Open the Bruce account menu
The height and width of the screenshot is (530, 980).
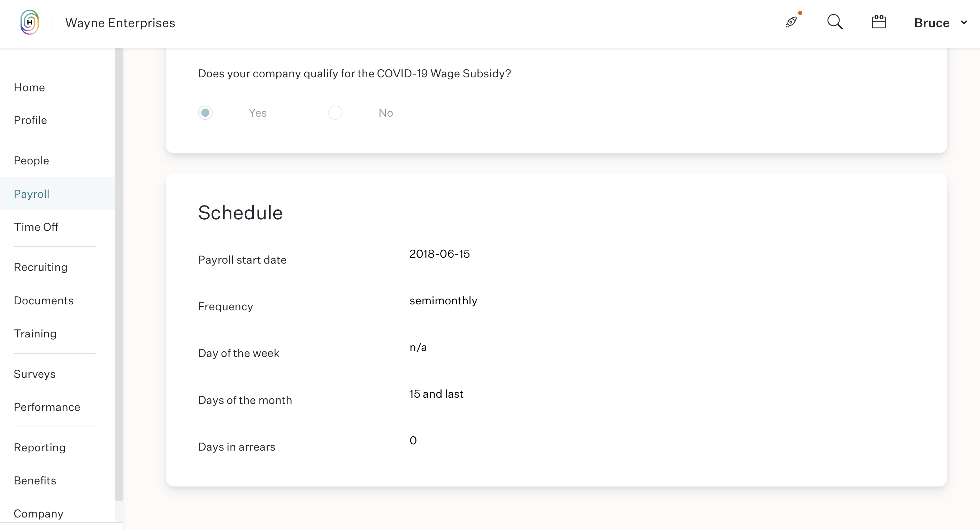pos(931,23)
